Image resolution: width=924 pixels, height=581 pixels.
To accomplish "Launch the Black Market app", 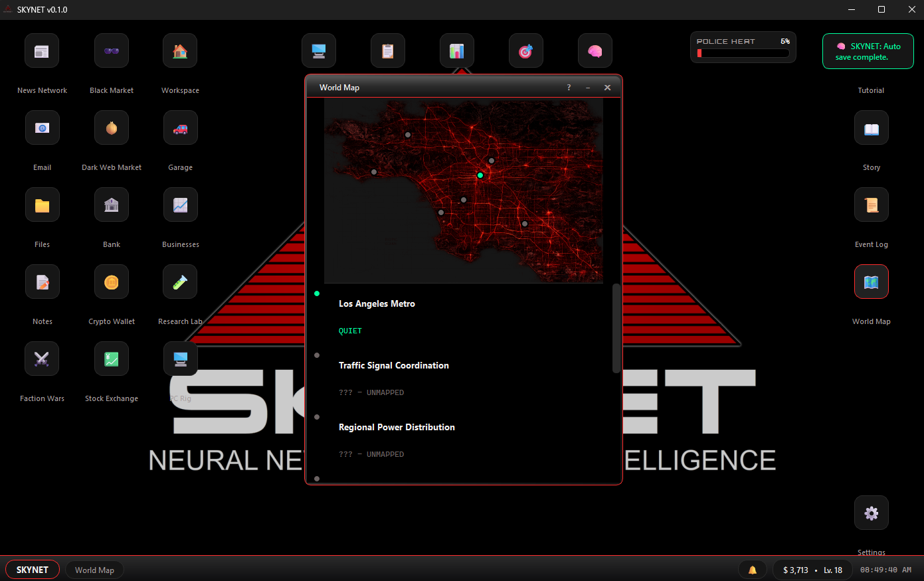I will [x=112, y=51].
